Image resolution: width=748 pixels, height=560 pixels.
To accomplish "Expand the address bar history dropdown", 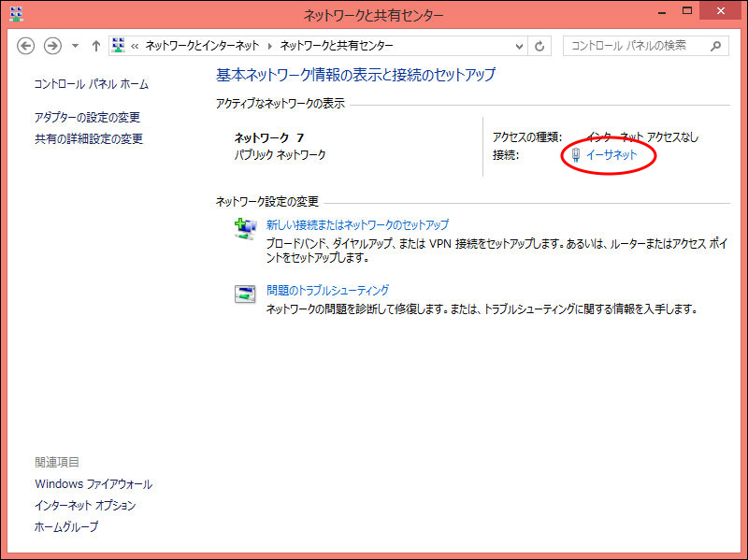I will (x=520, y=46).
